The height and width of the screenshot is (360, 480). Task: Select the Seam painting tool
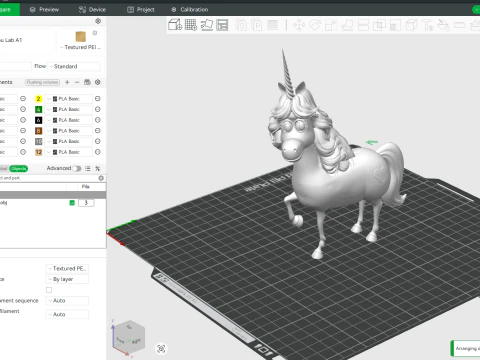411,25
